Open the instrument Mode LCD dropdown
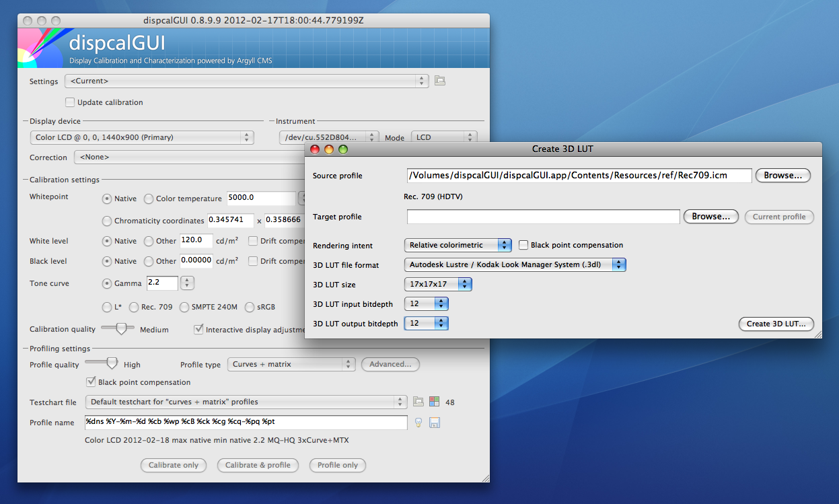This screenshot has height=504, width=839. click(444, 137)
